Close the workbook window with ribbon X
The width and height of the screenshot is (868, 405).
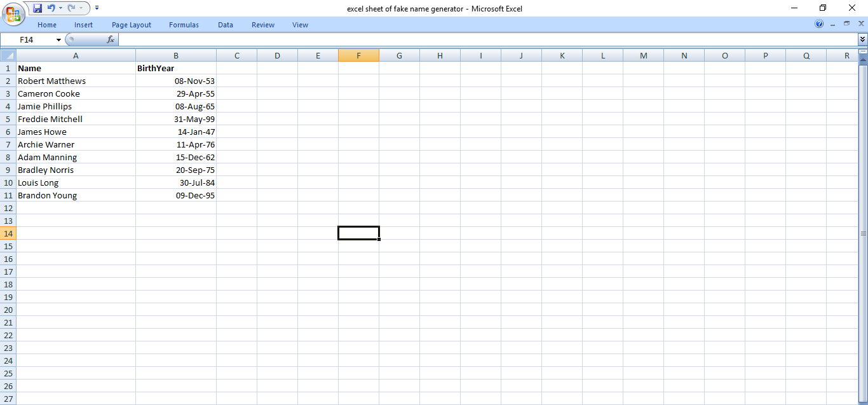coord(861,24)
